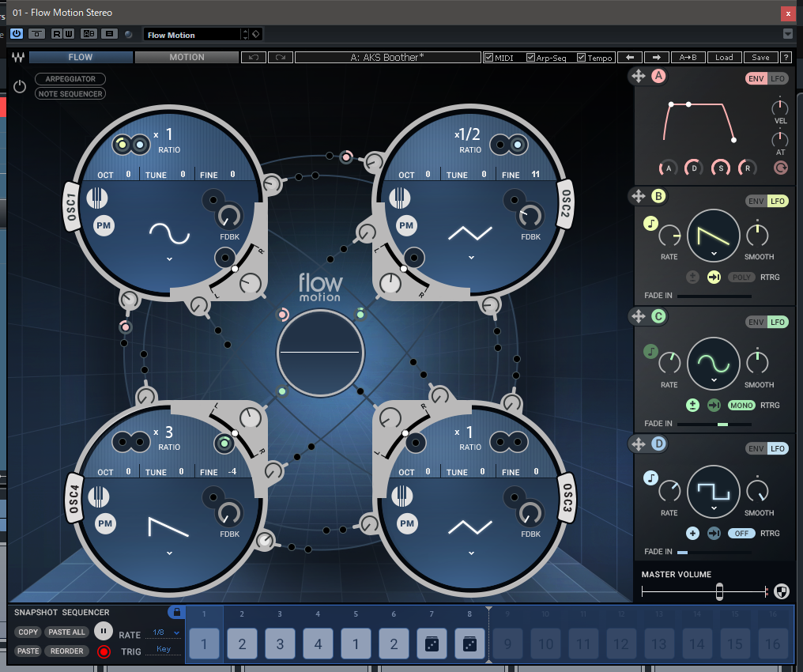The width and height of the screenshot is (803, 672).
Task: Click the master volume slider handle
Action: click(x=719, y=591)
